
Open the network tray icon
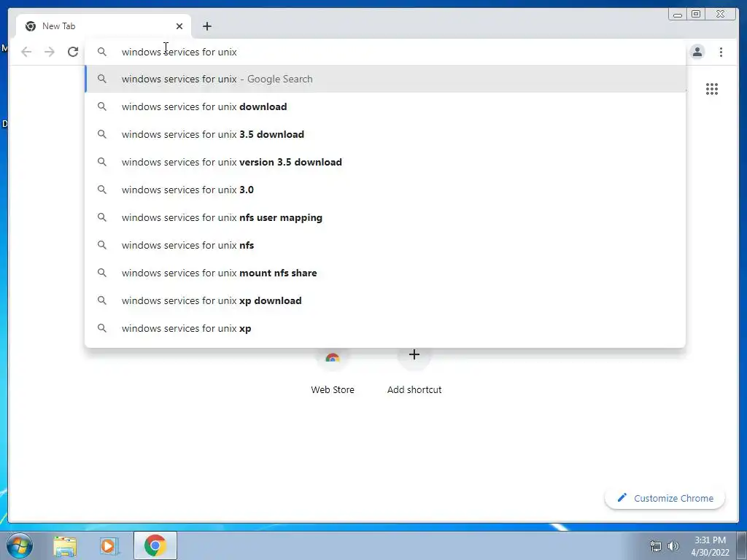tap(656, 546)
